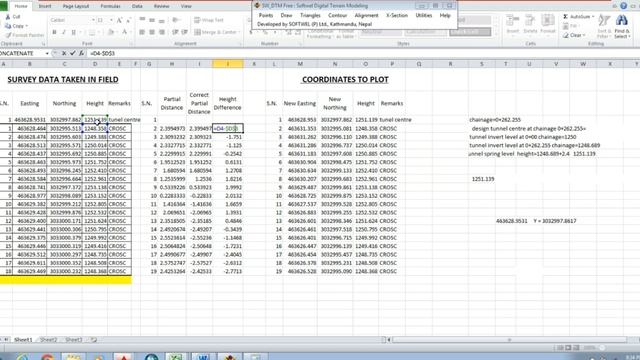Open Alignment menu in SW_DTM window
The width and height of the screenshot is (640, 360).
[x=366, y=15]
